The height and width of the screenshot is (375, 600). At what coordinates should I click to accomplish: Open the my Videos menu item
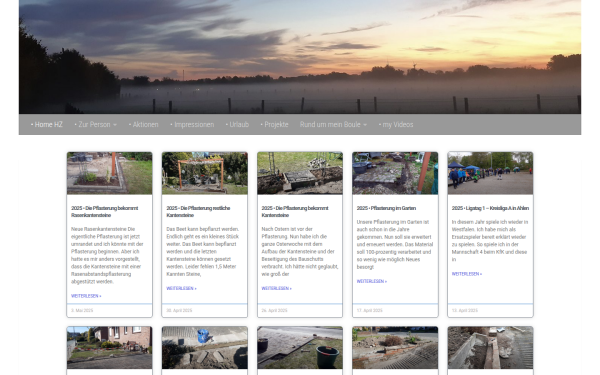[x=396, y=124]
